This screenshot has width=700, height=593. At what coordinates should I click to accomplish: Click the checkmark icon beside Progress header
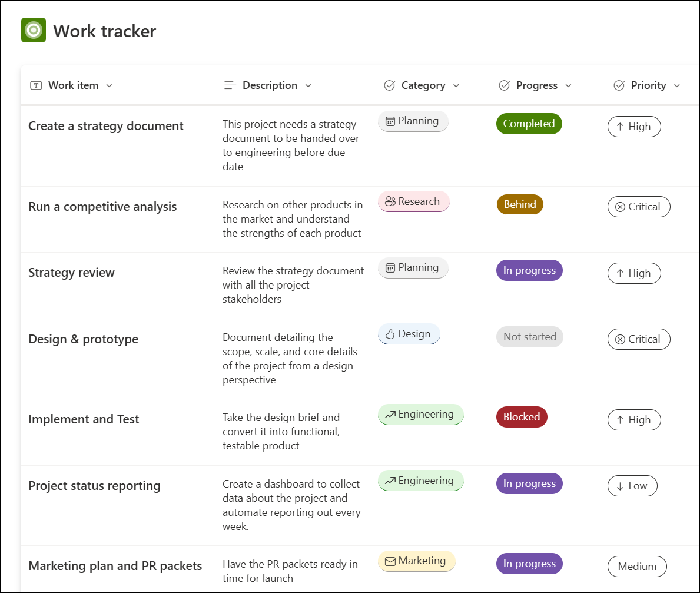pyautogui.click(x=505, y=85)
